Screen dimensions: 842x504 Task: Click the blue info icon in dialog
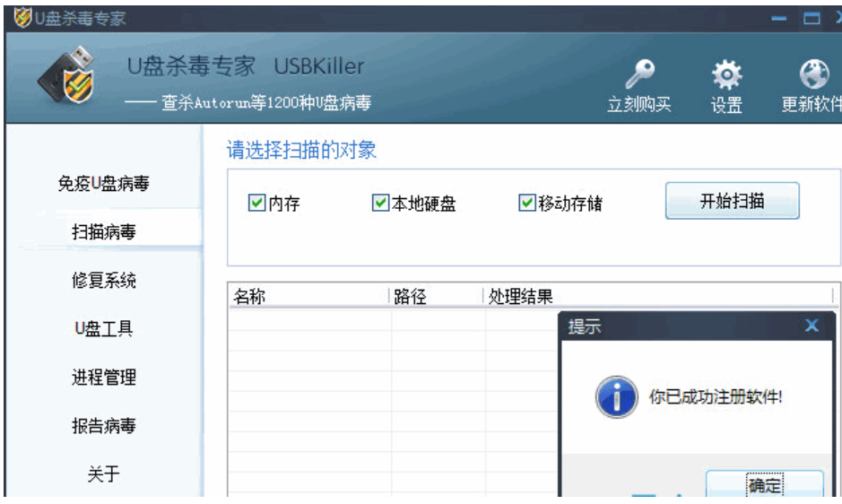[x=617, y=395]
